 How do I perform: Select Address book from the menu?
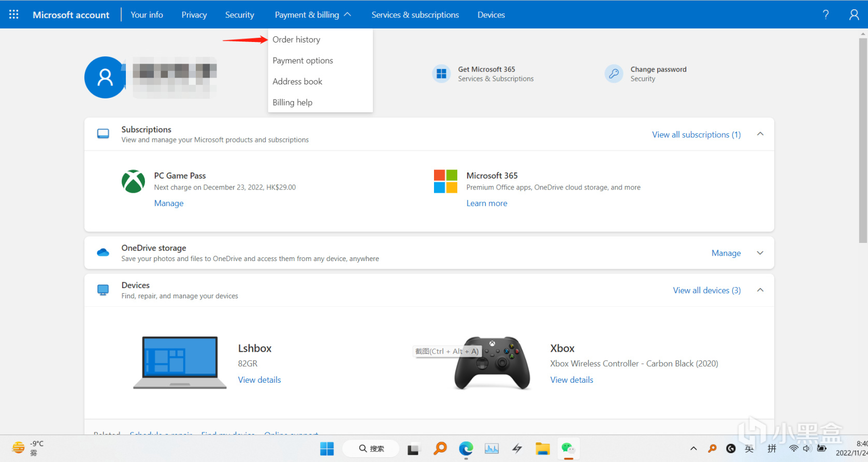320,81
